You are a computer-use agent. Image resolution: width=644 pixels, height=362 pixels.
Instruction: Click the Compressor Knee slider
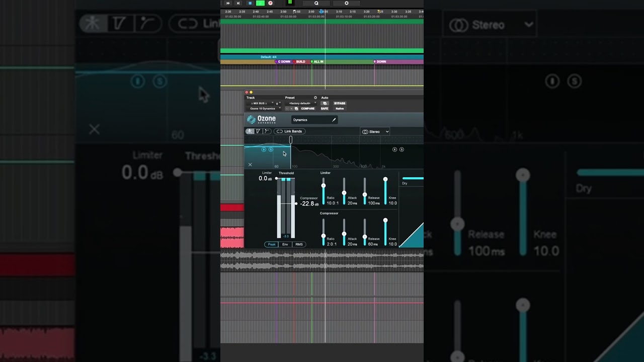(x=385, y=232)
